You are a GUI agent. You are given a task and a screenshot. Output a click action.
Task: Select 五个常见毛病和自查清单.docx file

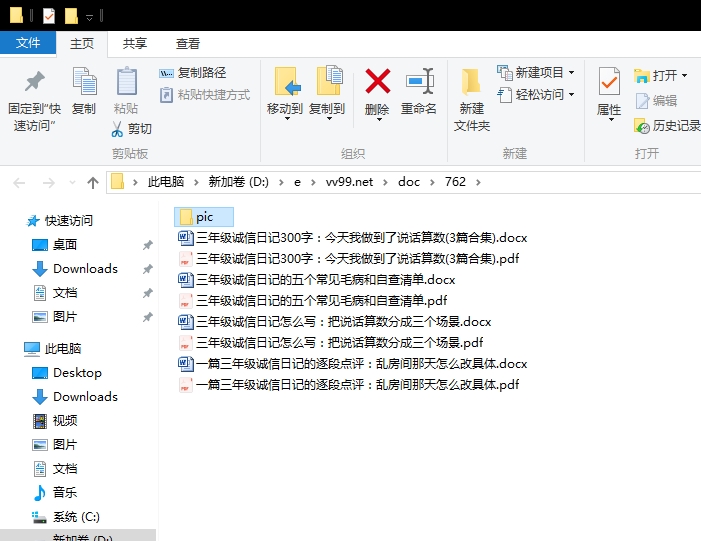(316, 279)
